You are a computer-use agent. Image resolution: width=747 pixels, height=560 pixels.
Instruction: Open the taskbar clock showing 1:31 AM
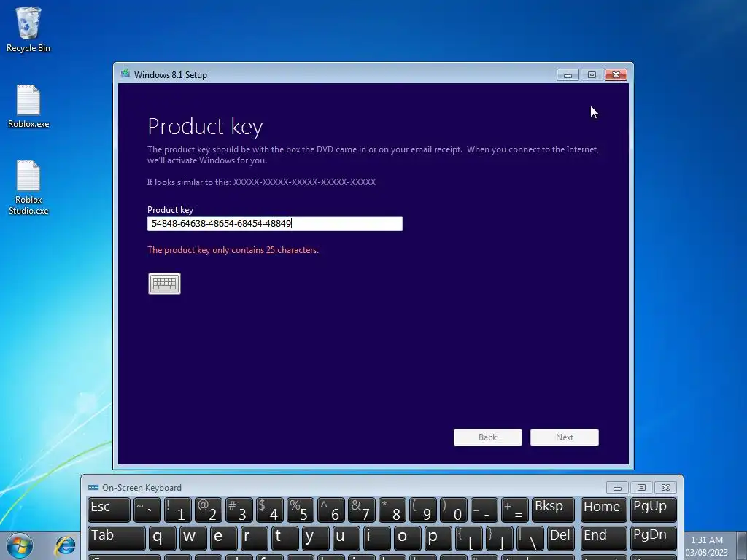707,546
